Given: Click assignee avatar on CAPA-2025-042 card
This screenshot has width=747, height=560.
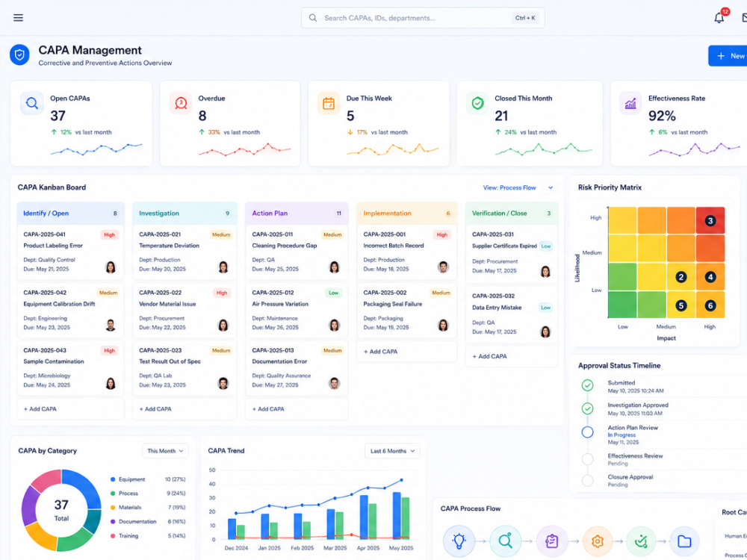Looking at the screenshot, I should (x=111, y=326).
